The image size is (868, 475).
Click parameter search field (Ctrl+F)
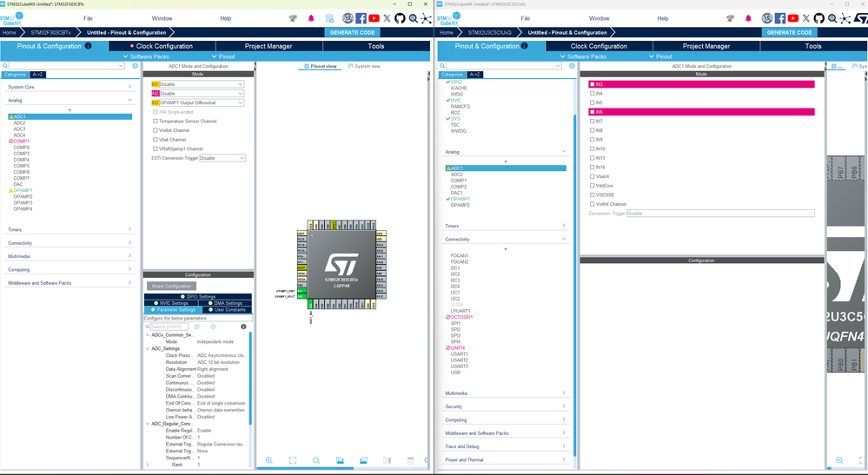coord(169,327)
